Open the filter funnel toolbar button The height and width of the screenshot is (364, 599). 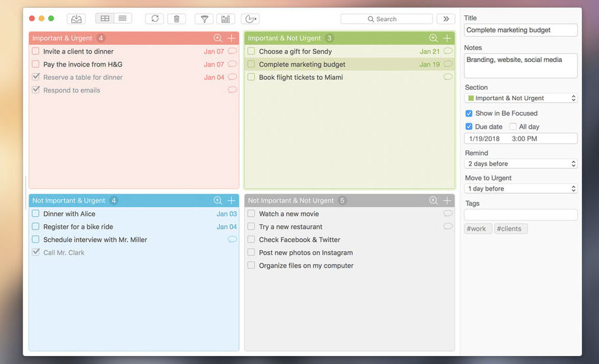[x=205, y=18]
